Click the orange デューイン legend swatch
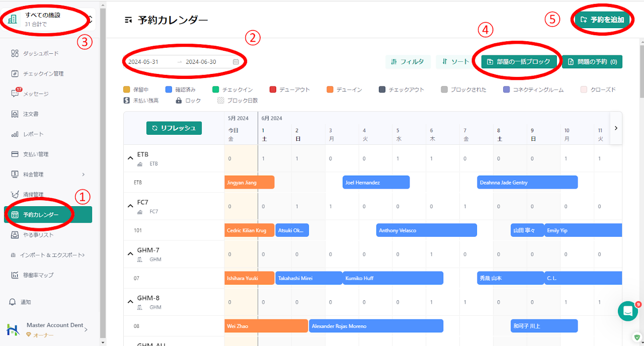The width and height of the screenshot is (644, 346). [x=330, y=90]
